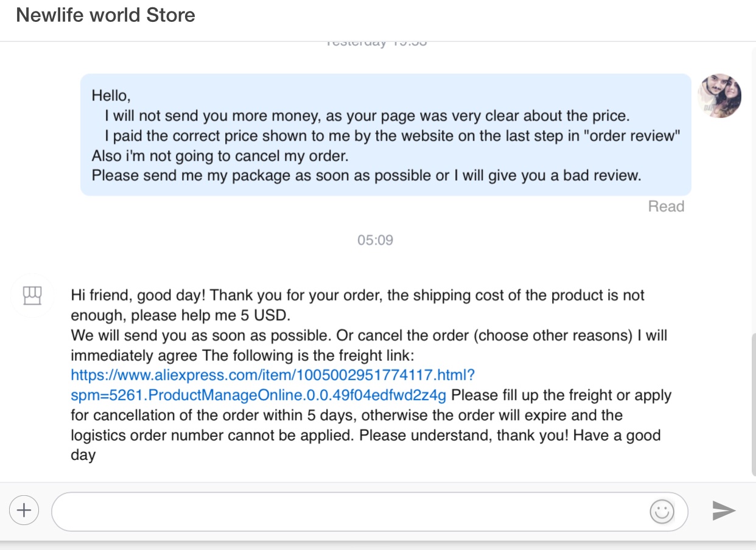Click the 05:09 timestamp

375,240
